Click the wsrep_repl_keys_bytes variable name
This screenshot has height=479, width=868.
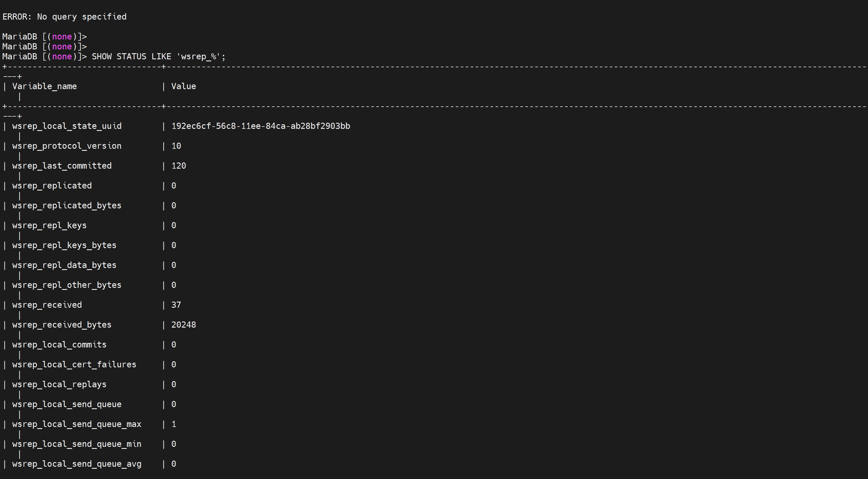click(64, 245)
